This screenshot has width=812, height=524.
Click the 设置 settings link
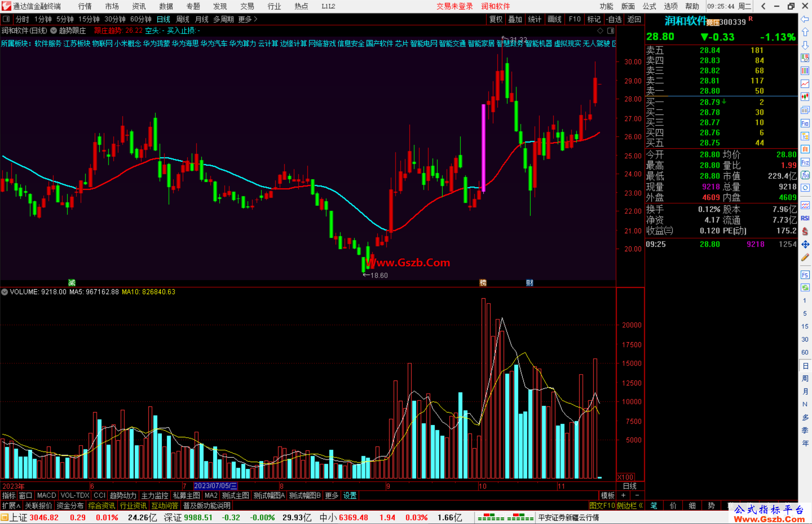point(350,495)
